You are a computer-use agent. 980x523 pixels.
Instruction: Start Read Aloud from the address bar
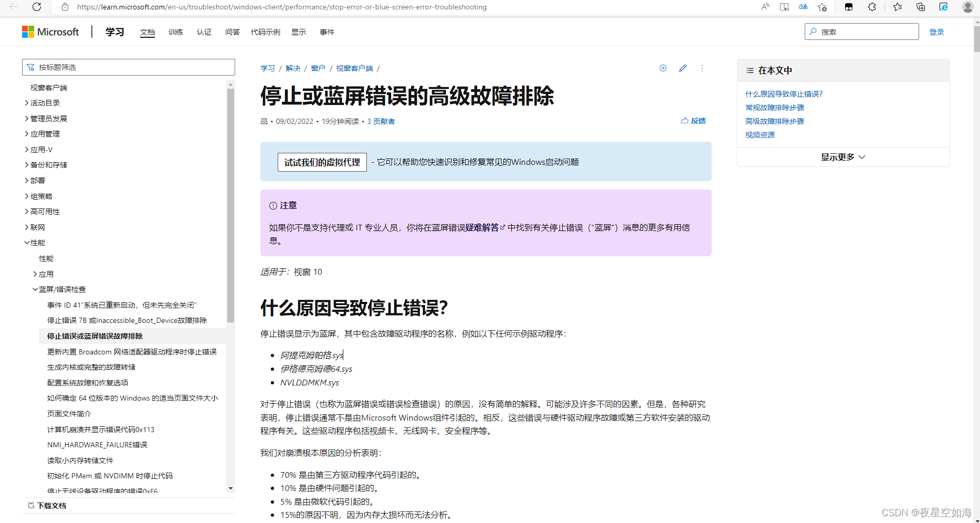765,7
